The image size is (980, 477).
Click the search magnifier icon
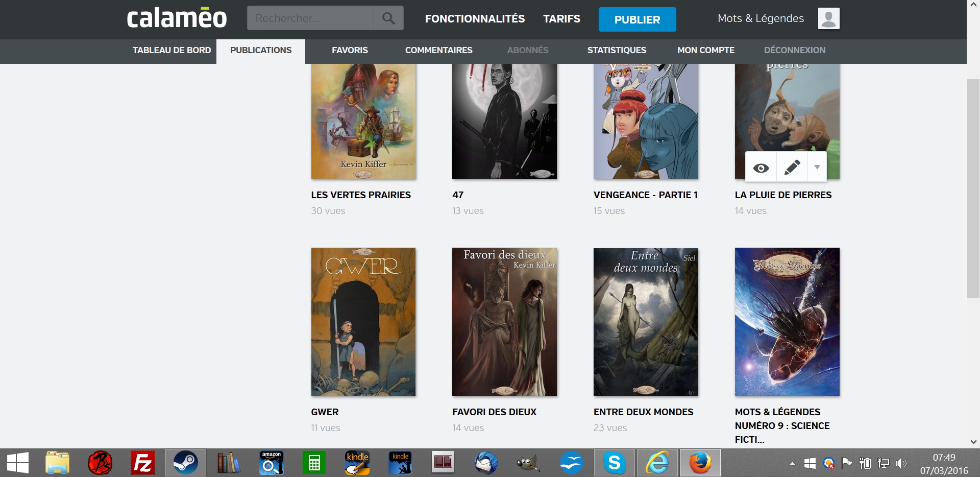[388, 18]
